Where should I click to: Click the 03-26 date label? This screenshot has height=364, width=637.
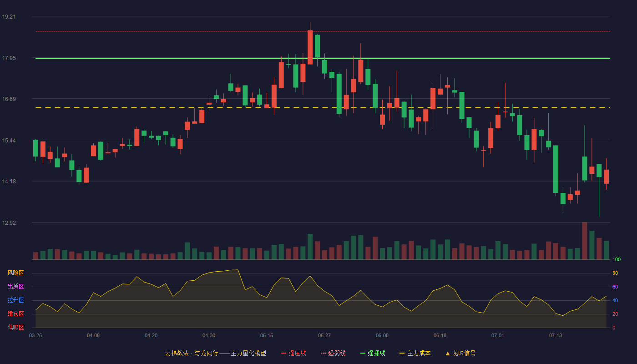click(x=35, y=335)
